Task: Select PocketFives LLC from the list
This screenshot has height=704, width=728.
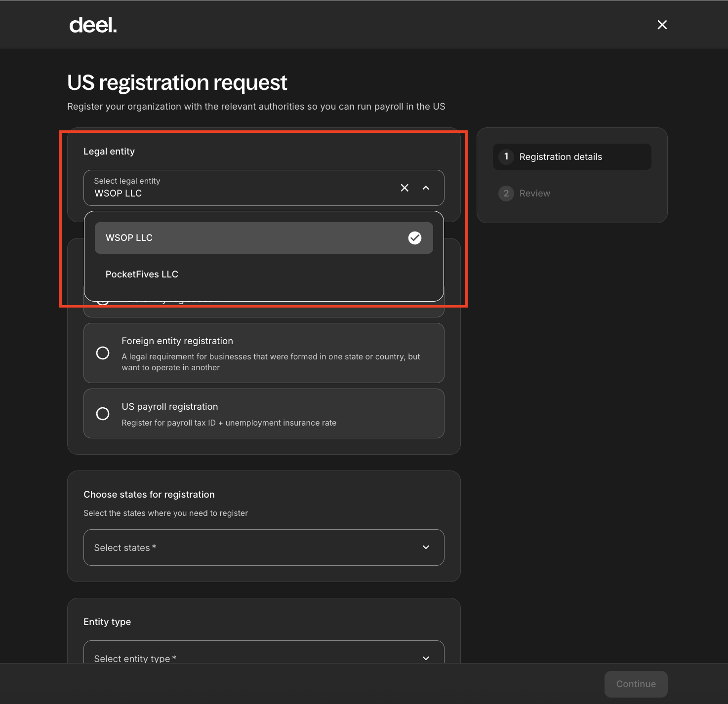Action: coord(142,274)
